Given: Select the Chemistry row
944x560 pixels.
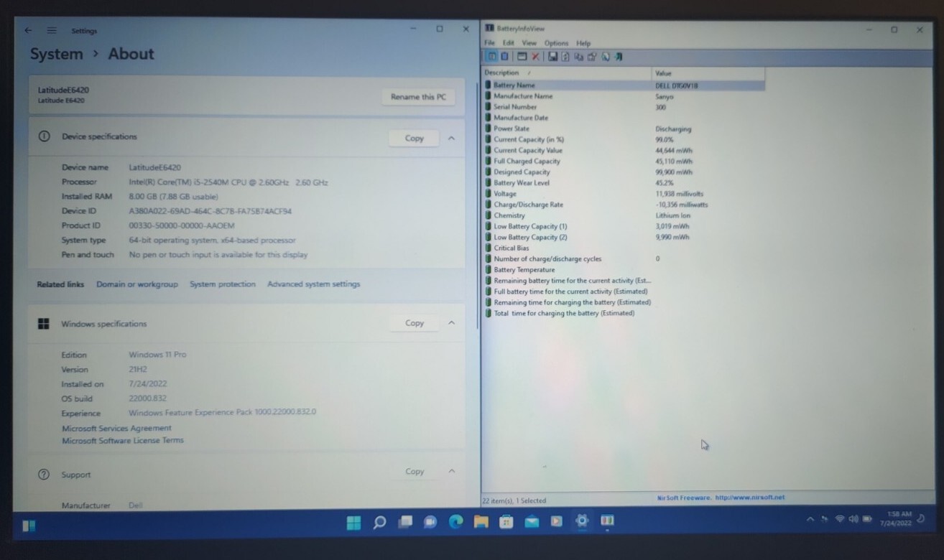Looking at the screenshot, I should click(624, 215).
